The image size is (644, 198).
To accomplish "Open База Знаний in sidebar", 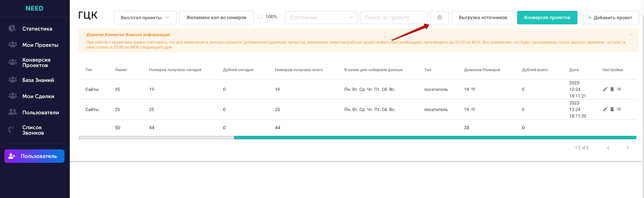I will [x=38, y=80].
